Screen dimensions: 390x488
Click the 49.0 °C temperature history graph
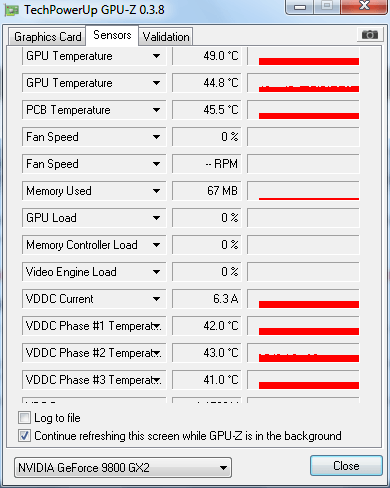(x=303, y=56)
